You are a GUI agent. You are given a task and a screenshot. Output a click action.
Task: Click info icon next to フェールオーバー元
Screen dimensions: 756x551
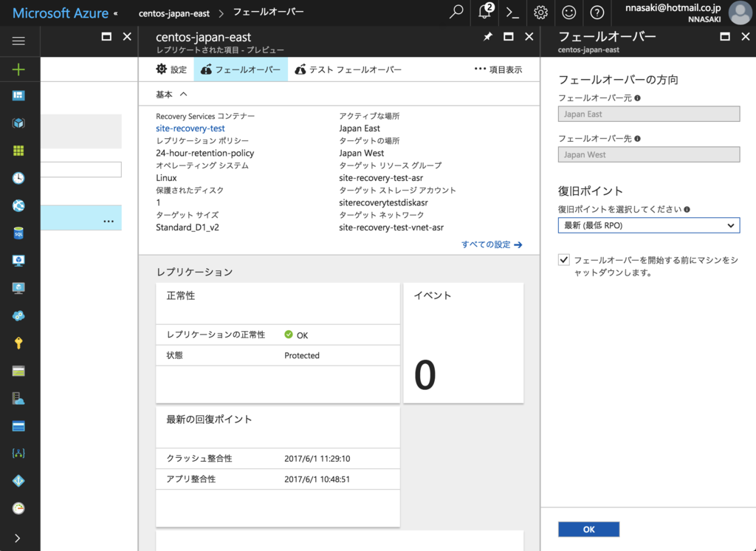point(637,98)
